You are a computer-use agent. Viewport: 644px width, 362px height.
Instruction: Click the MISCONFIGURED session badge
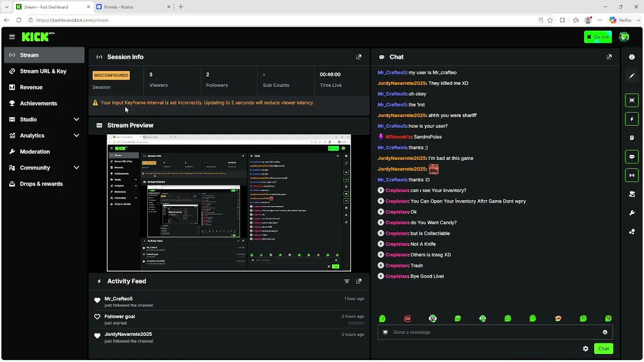[111, 75]
